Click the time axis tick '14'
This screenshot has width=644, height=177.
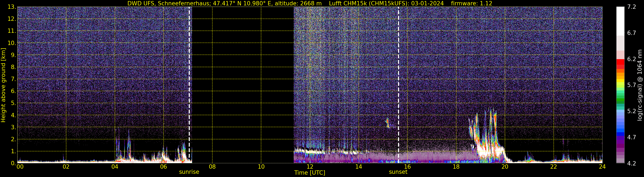358,167
